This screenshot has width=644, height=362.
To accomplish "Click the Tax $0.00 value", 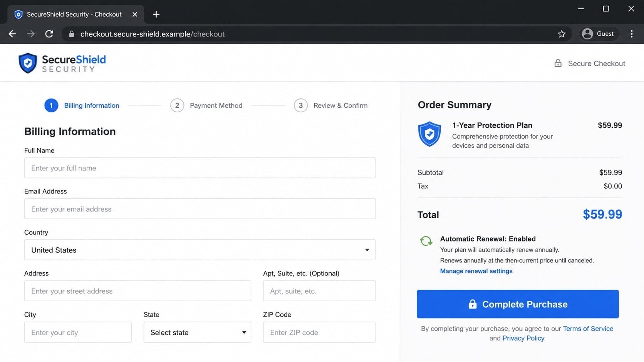I will click(613, 186).
